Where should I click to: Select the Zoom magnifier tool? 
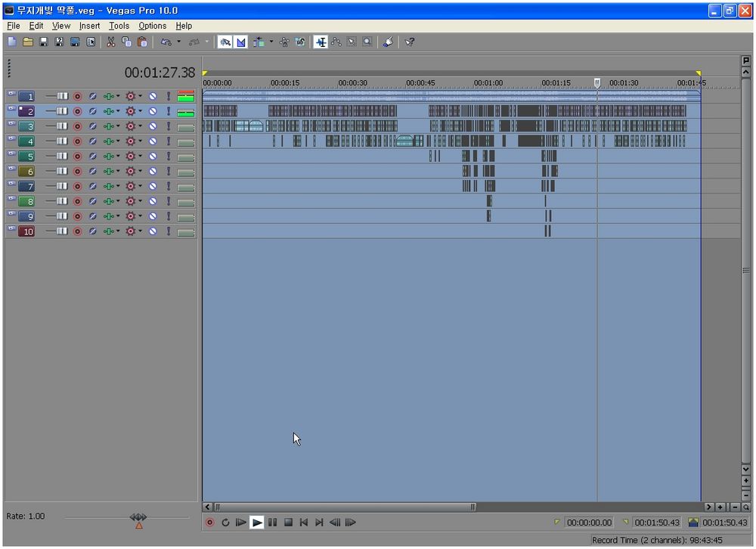(x=367, y=42)
